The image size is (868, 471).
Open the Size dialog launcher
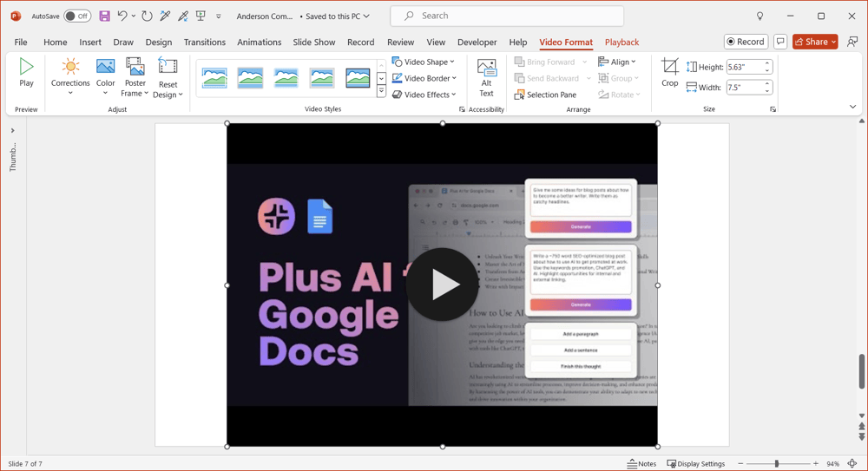[773, 109]
